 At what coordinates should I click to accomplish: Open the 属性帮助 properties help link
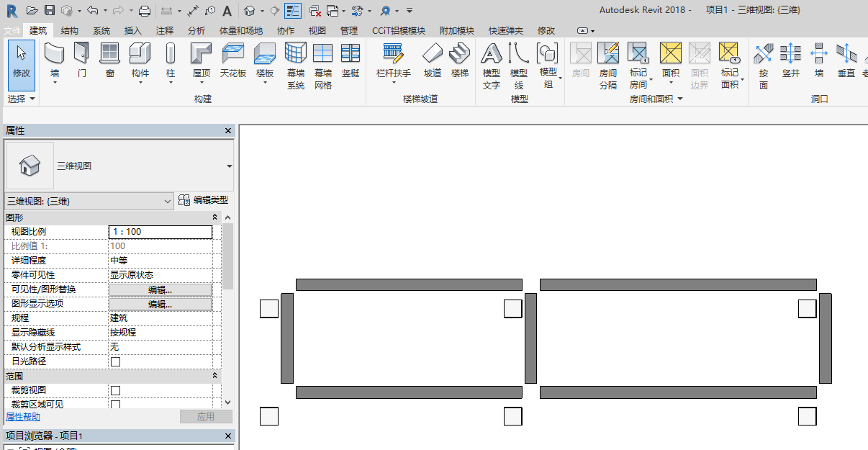click(x=23, y=417)
